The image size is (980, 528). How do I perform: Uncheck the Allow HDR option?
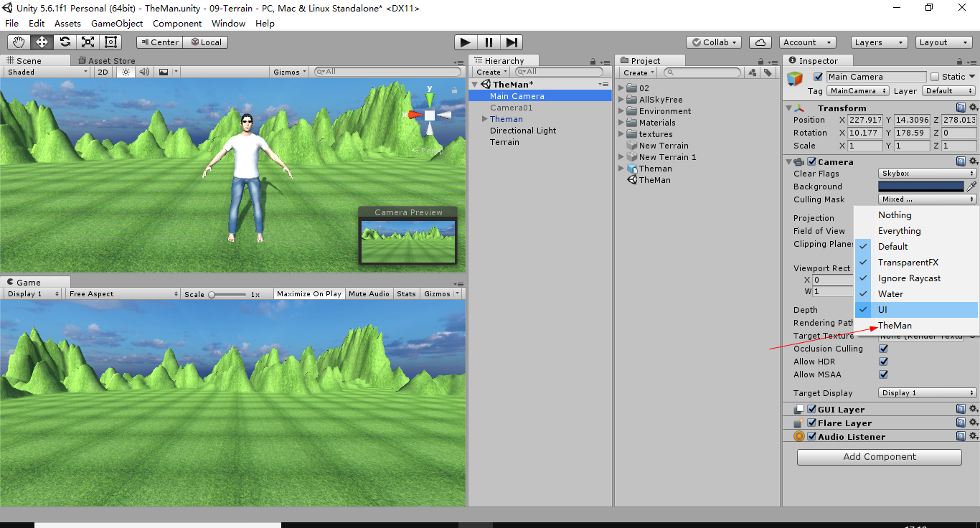coord(883,362)
